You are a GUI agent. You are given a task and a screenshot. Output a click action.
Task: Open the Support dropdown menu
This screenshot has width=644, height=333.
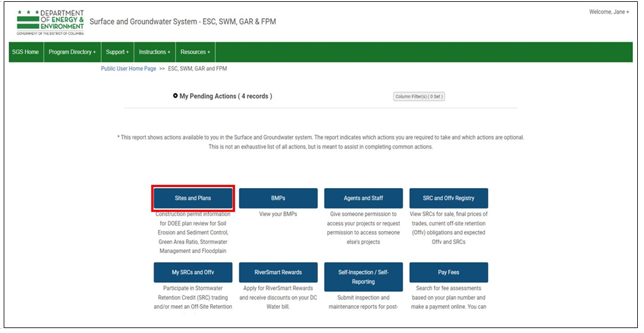117,52
